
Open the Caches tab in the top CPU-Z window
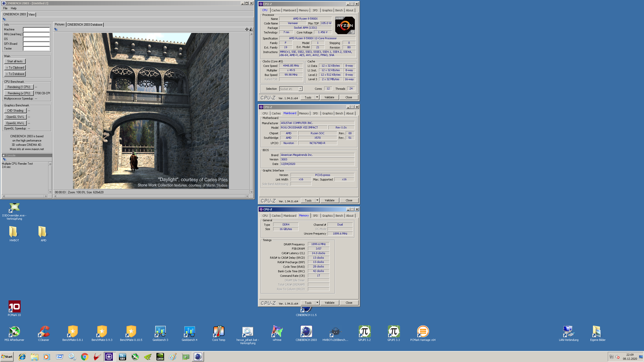pos(276,10)
